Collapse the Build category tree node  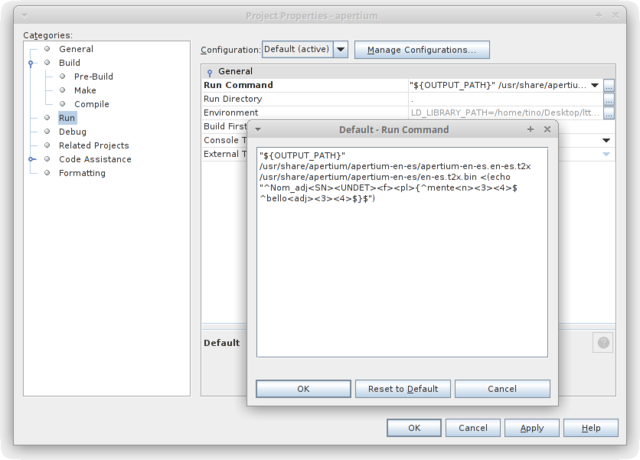pos(32,63)
